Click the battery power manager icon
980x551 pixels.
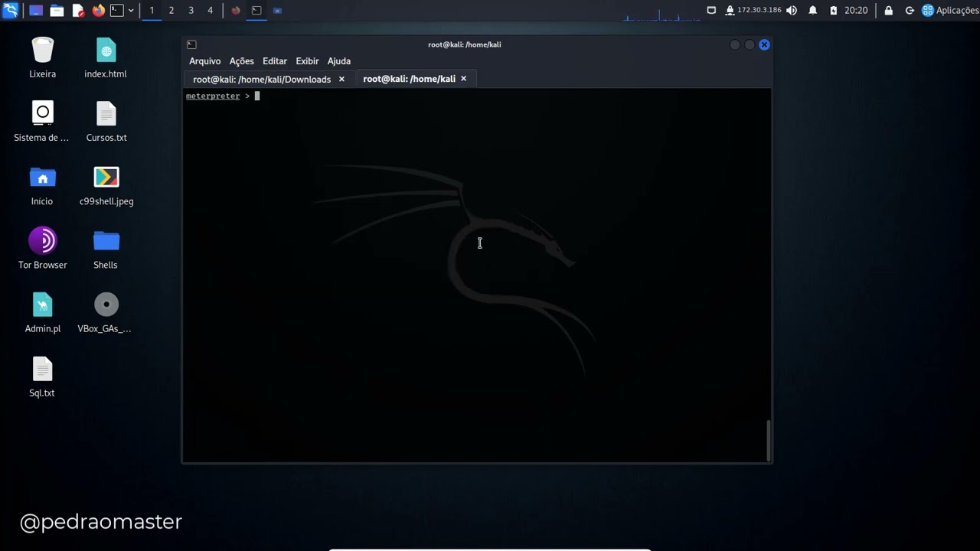click(x=834, y=11)
